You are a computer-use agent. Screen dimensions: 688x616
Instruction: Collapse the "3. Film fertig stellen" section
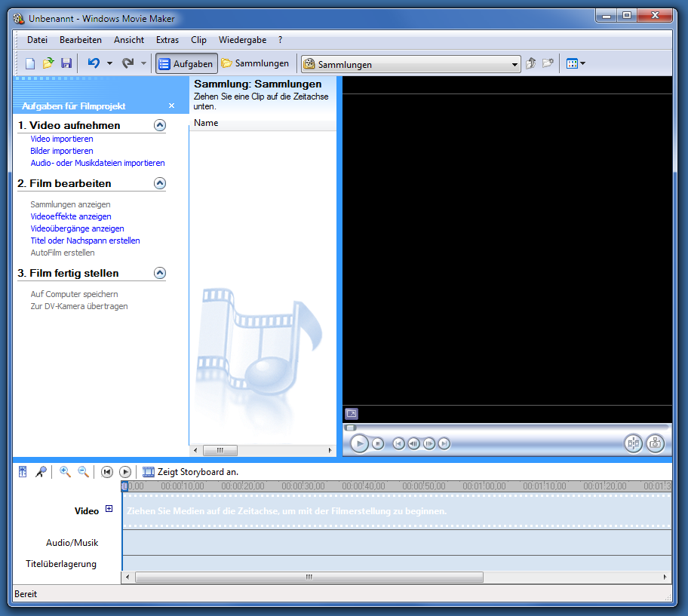point(160,273)
